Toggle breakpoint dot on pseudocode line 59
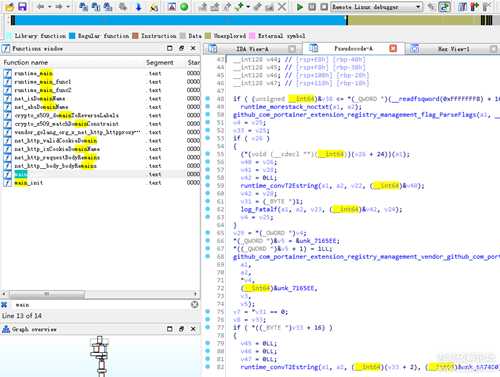This screenshot has height=377, width=500. (208, 185)
